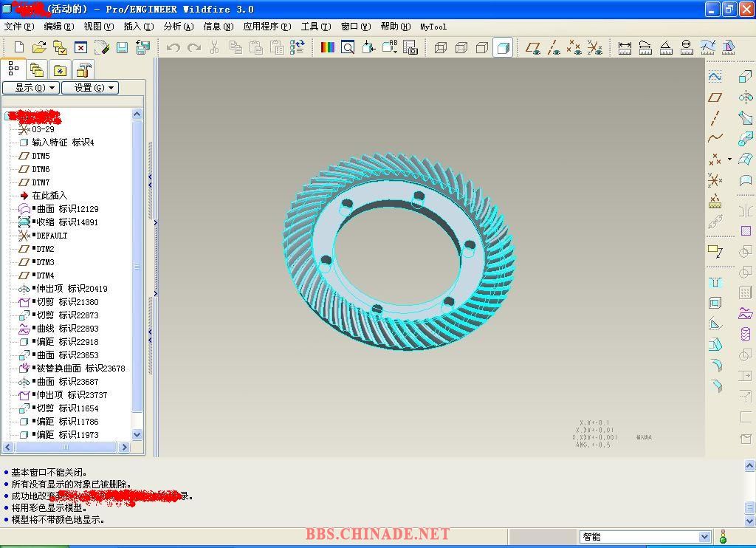Click the magnifier find tool icon
This screenshot has height=548, width=756.
coord(348,47)
